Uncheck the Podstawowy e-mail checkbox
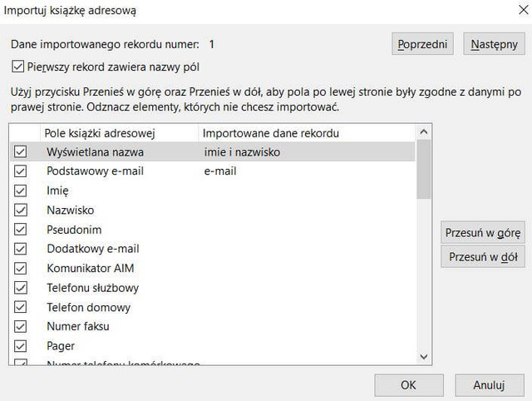The width and height of the screenshot is (532, 401). (x=20, y=171)
